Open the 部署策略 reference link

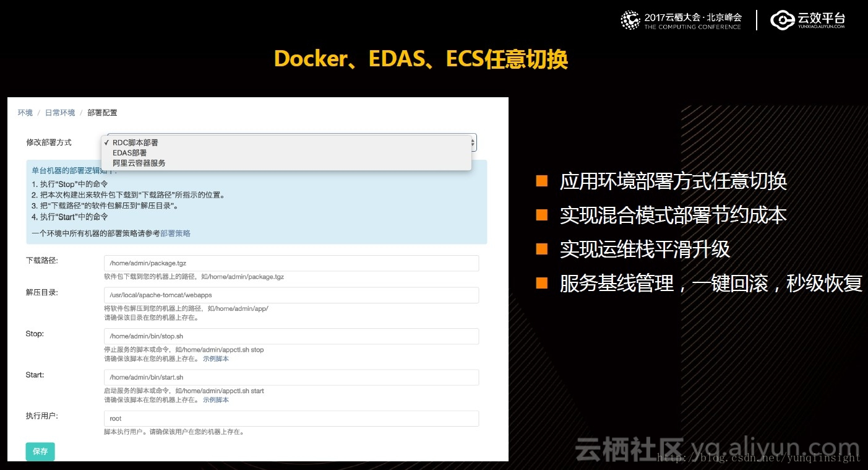(176, 233)
